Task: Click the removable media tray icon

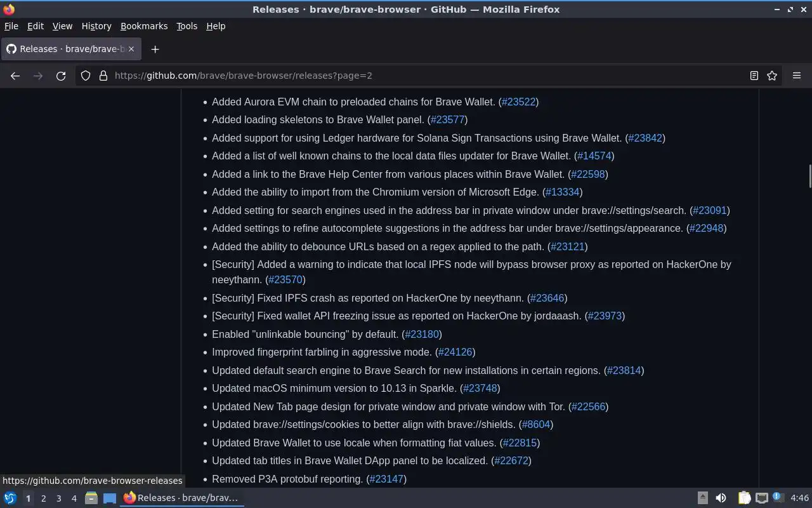Action: point(703,498)
